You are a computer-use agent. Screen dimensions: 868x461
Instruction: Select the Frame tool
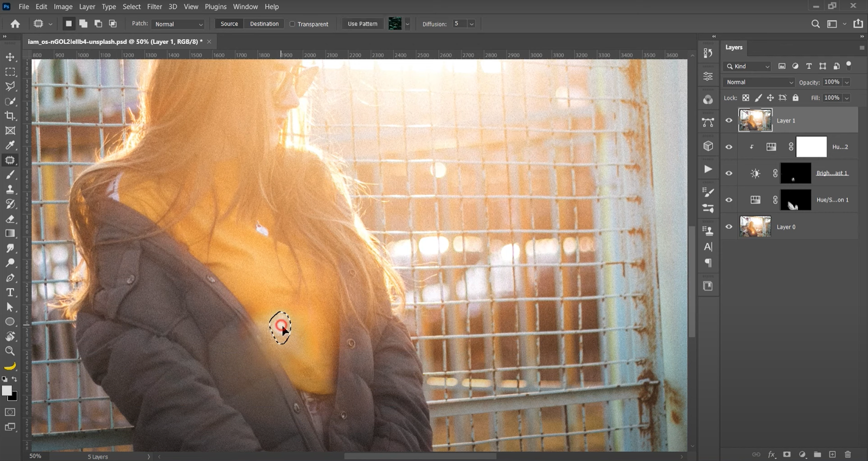point(10,131)
